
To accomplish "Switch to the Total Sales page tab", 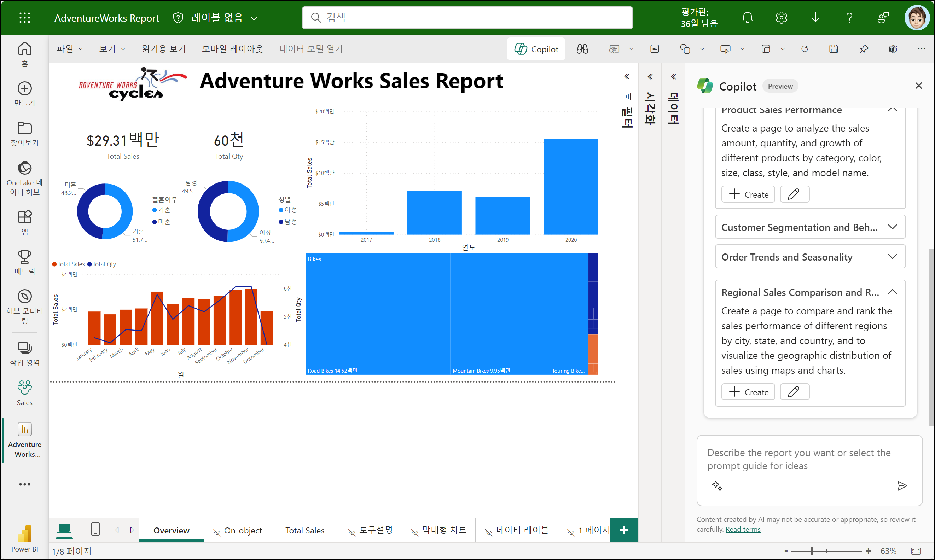I will (304, 530).
